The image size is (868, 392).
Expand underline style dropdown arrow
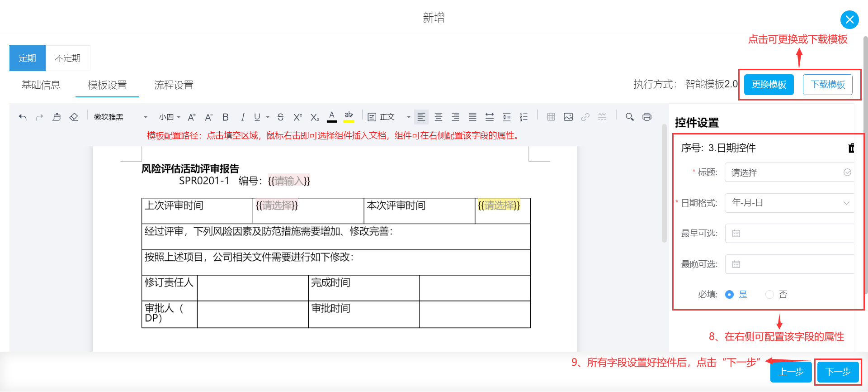(x=268, y=117)
